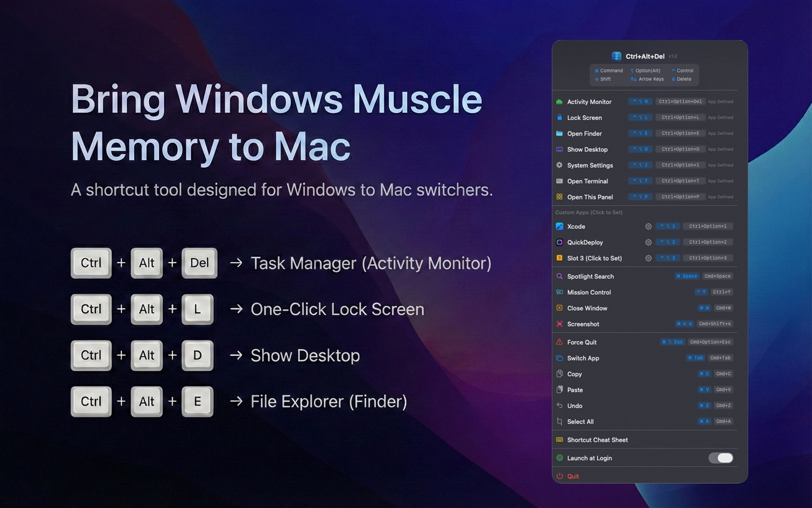The height and width of the screenshot is (508, 812).
Task: Click the Lock Screen padlock icon
Action: click(559, 117)
